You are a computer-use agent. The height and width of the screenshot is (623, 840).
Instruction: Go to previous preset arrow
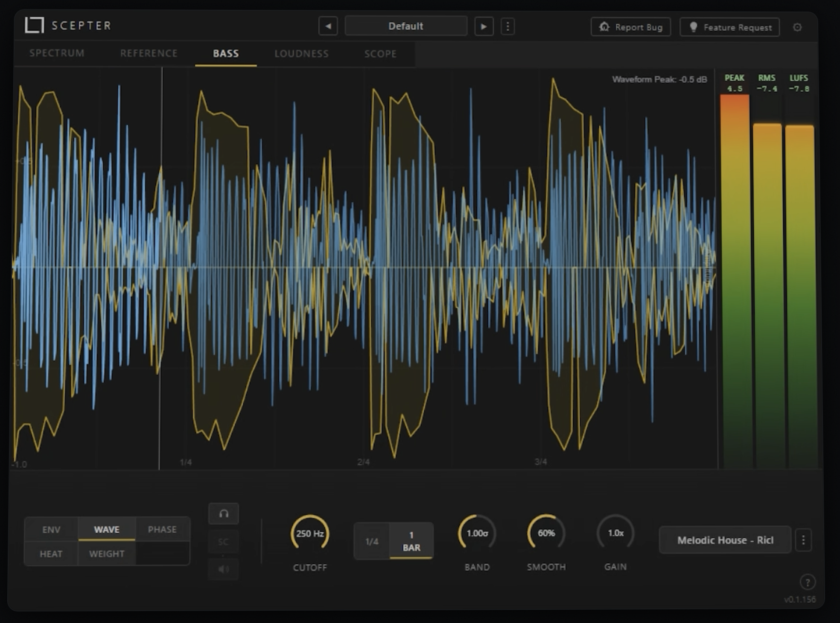click(x=328, y=26)
